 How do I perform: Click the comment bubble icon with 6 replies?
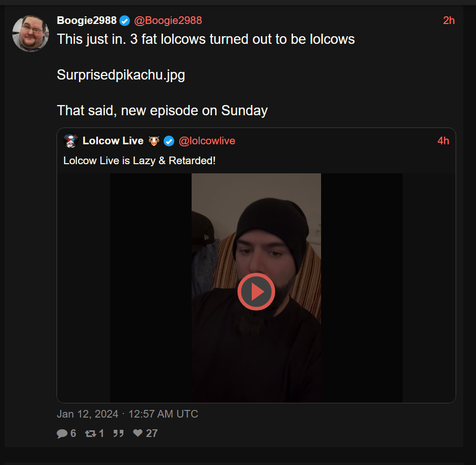click(62, 433)
